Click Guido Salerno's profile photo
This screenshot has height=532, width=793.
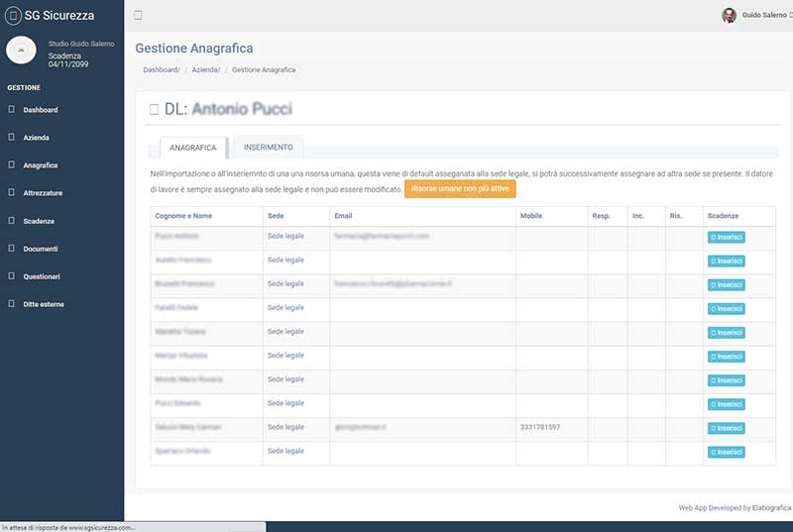pyautogui.click(x=729, y=15)
